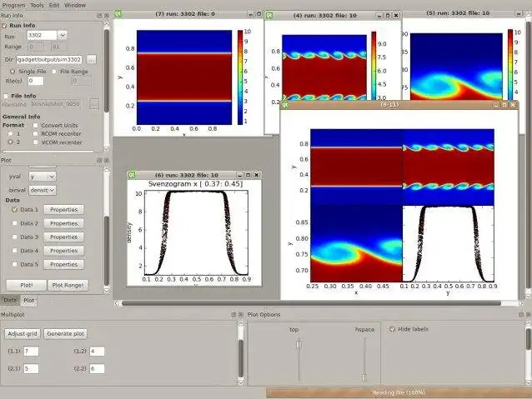The height and width of the screenshot is (399, 532).
Task: Select Format option 2 radio button
Action: 11,142
